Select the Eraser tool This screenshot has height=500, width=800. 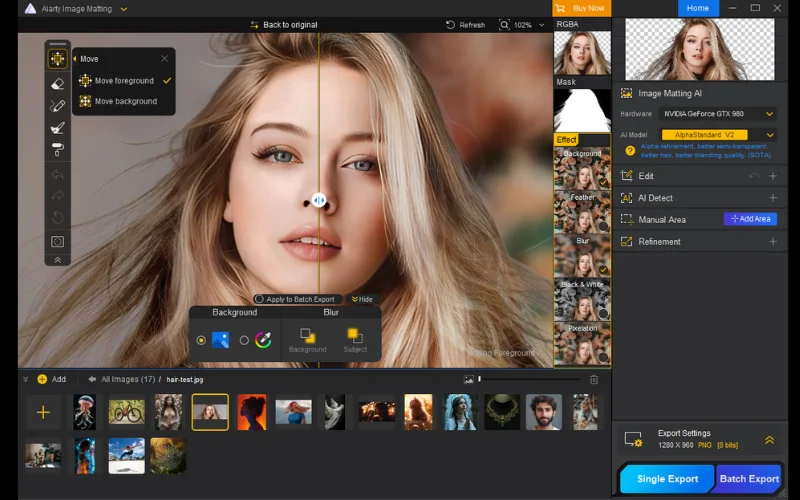click(x=58, y=84)
